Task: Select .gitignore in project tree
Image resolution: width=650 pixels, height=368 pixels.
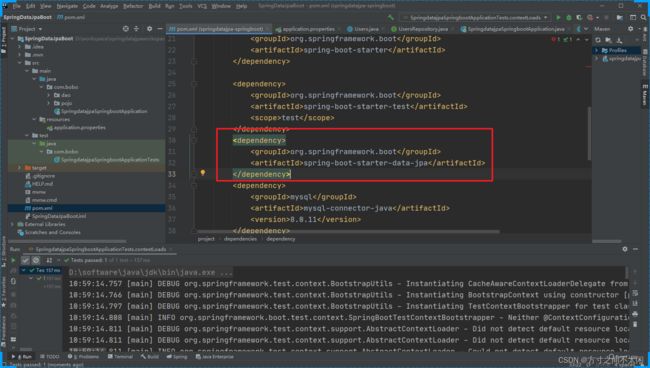Action: pyautogui.click(x=39, y=176)
